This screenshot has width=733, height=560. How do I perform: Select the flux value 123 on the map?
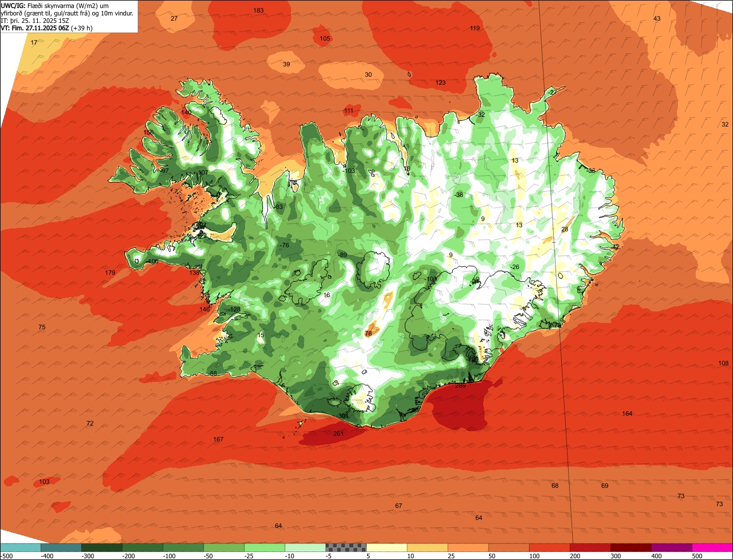coord(440,83)
